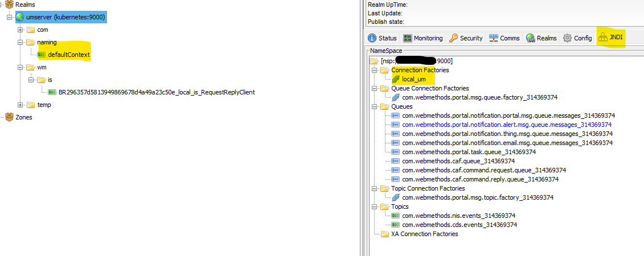Open the Realms tab

542,38
